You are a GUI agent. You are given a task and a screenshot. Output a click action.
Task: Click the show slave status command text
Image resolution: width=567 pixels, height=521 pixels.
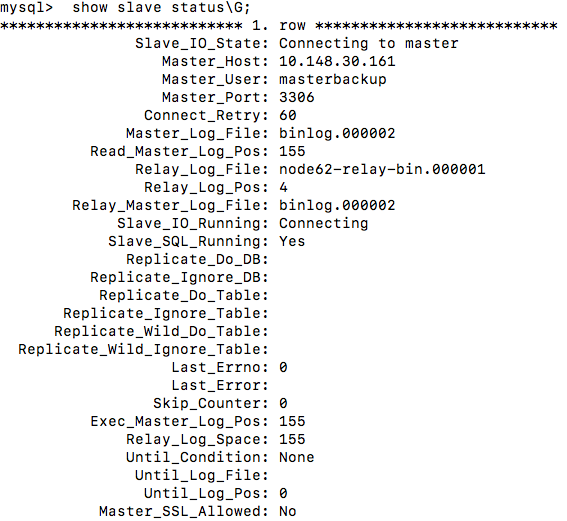click(161, 8)
